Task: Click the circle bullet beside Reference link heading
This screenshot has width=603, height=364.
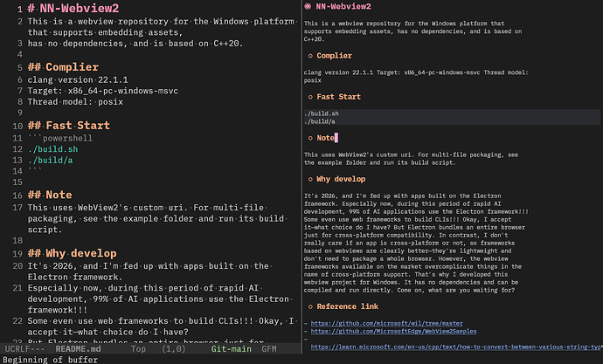Action: [310, 306]
